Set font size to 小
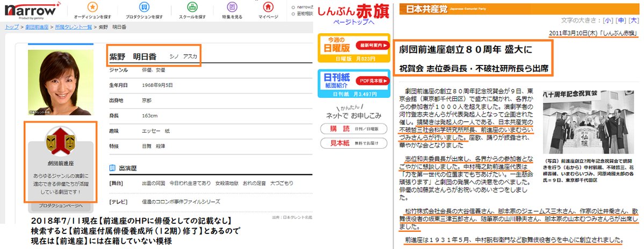This screenshot has width=644, height=249. (608, 20)
